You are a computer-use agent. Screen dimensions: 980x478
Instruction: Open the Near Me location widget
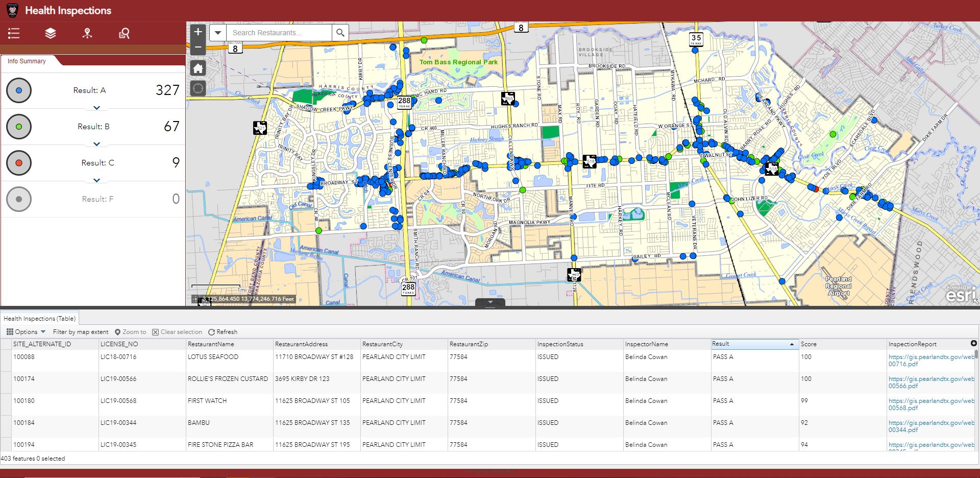pyautogui.click(x=87, y=34)
